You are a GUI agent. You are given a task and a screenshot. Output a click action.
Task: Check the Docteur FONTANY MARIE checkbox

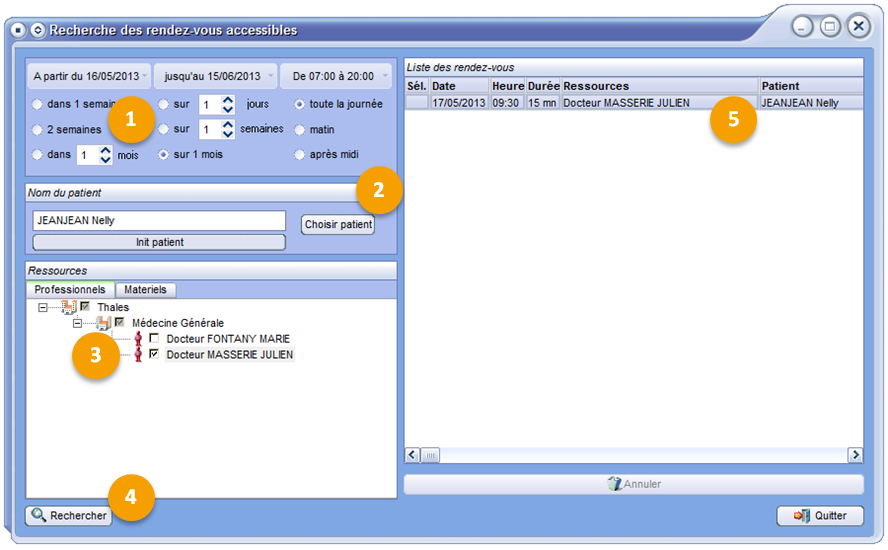[154, 339]
